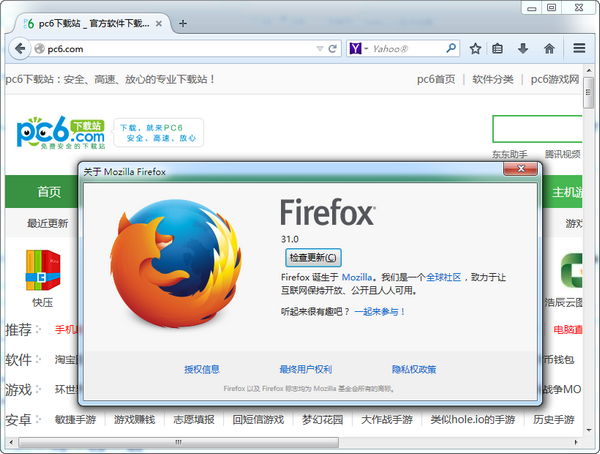Click the vertical scrollbar thumb
600x454 pixels.
(589, 93)
